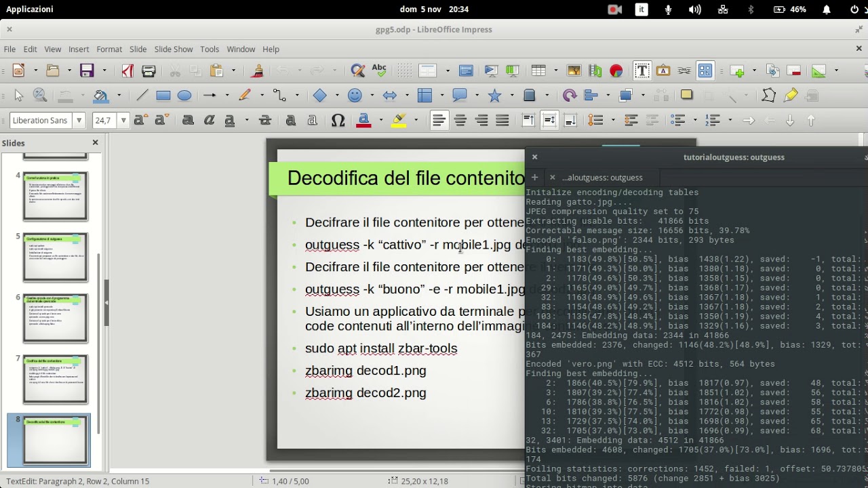The width and height of the screenshot is (868, 488).
Task: Expand the font size dropdown
Action: [123, 121]
